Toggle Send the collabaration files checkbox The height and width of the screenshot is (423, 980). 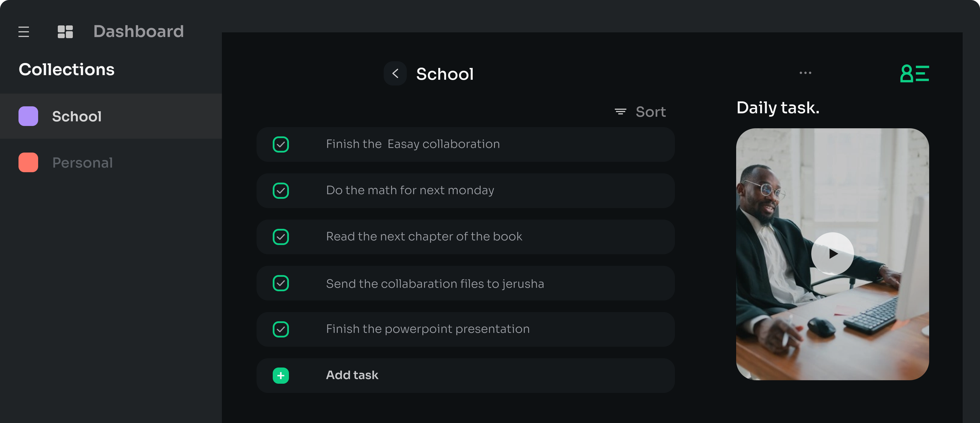[x=281, y=283]
